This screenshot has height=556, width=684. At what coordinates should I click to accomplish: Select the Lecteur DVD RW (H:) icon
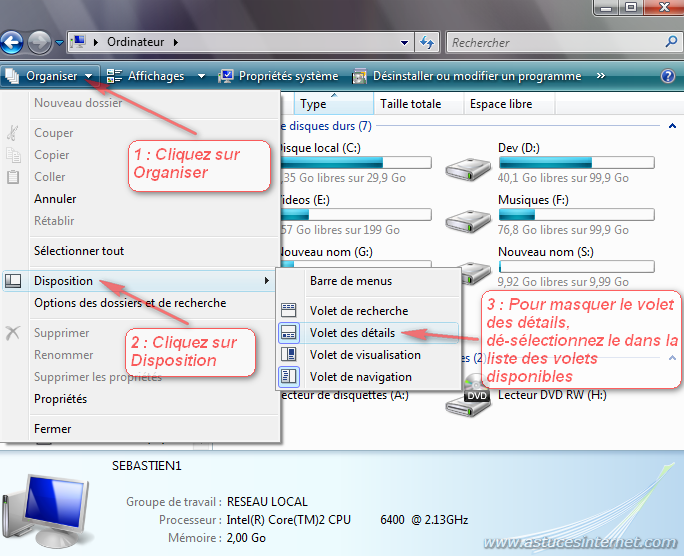[468, 395]
